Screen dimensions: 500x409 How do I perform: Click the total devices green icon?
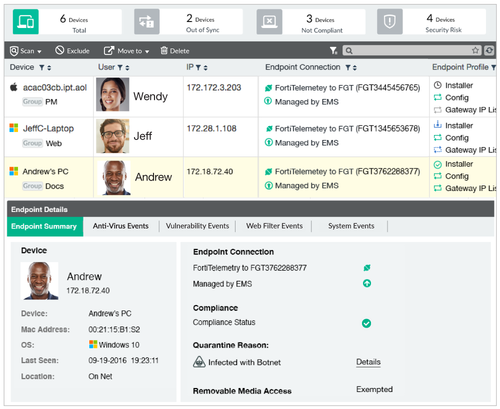26,22
